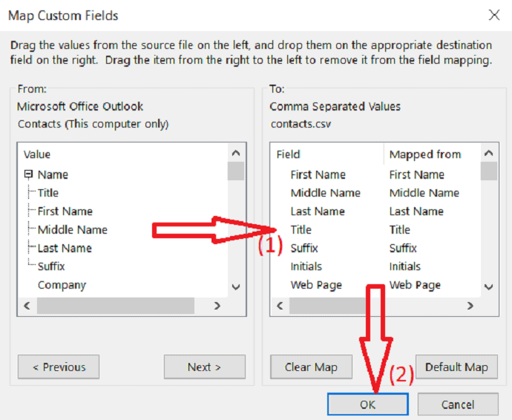Click Initials in Mapped from column
Viewport: 512px width, 420px height.
[x=405, y=266]
